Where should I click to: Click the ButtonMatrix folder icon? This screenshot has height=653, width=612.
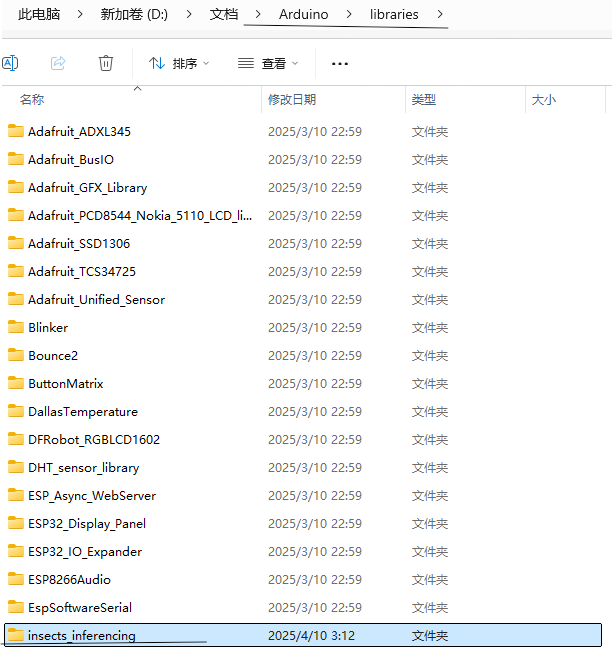[x=16, y=383]
